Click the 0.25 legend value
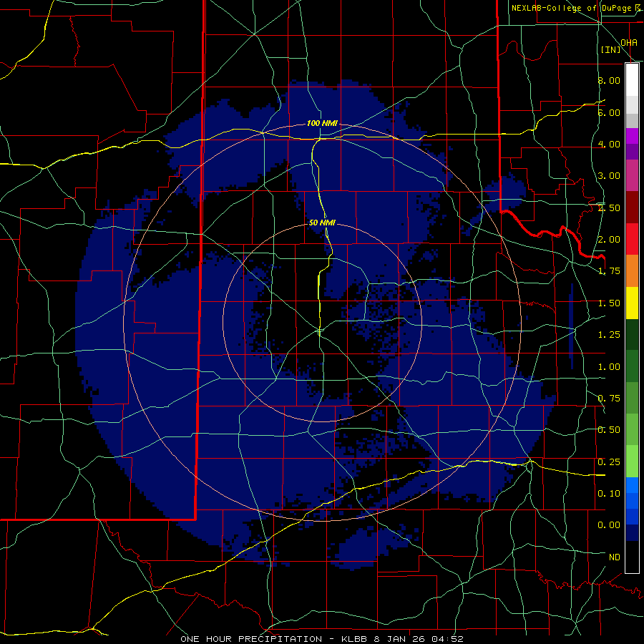This screenshot has width=644, height=644. 609,462
